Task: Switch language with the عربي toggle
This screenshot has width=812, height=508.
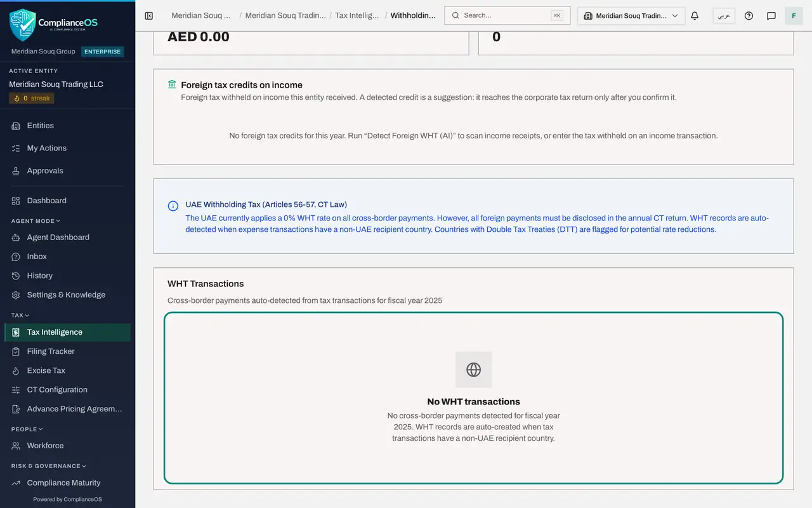Action: 724,16
